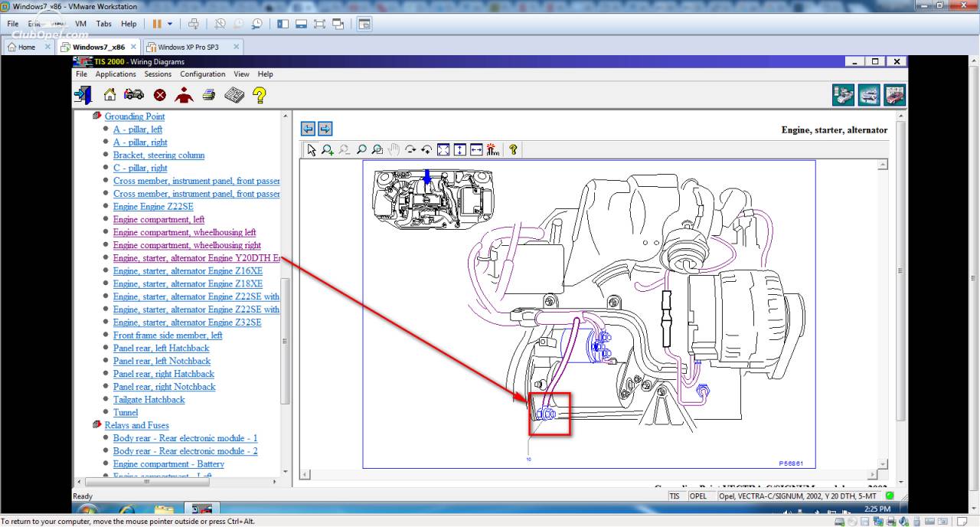The image size is (980, 527).
Task: Click the TIS exit door icon
Action: tap(83, 95)
